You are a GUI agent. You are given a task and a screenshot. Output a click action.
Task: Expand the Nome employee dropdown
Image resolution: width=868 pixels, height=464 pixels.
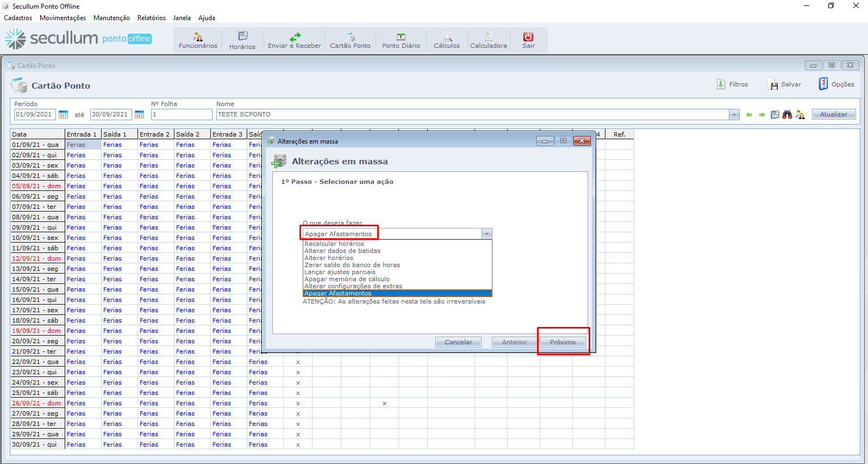click(734, 115)
